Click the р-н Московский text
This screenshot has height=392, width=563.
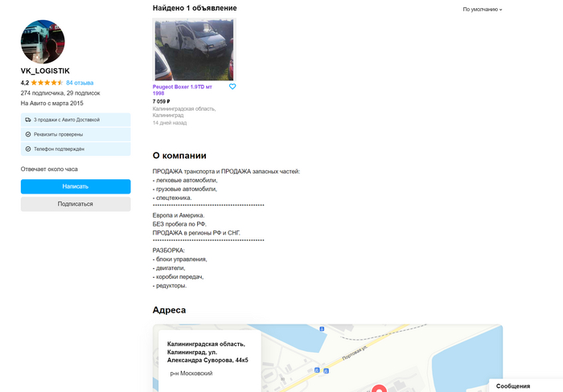pos(191,374)
